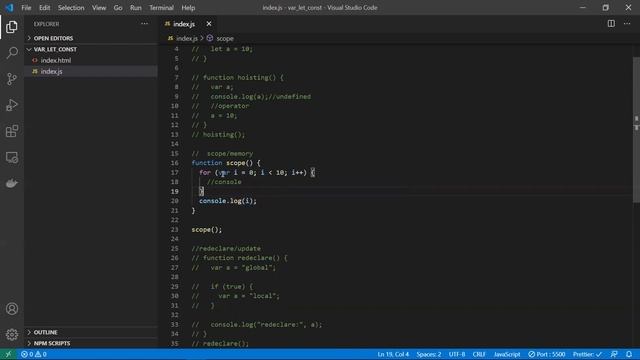Open the View menu
Image resolution: width=640 pixels, height=360 pixels.
tap(99, 7)
